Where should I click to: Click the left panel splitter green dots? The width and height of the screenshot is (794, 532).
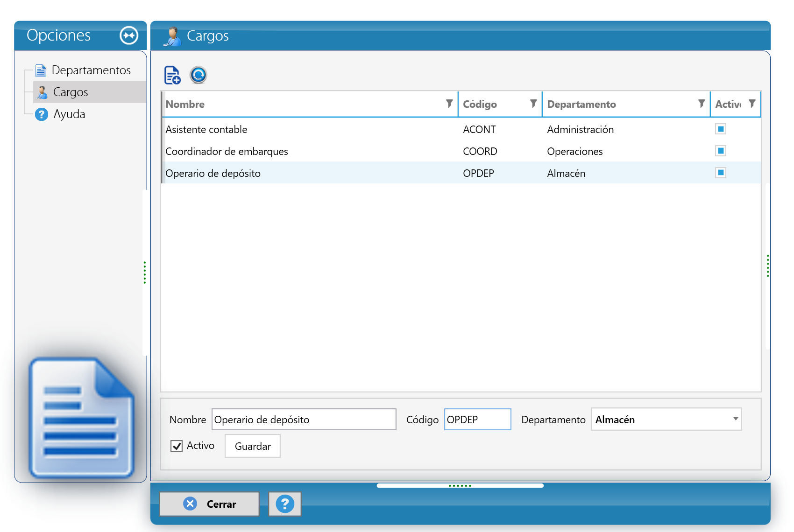(x=145, y=273)
